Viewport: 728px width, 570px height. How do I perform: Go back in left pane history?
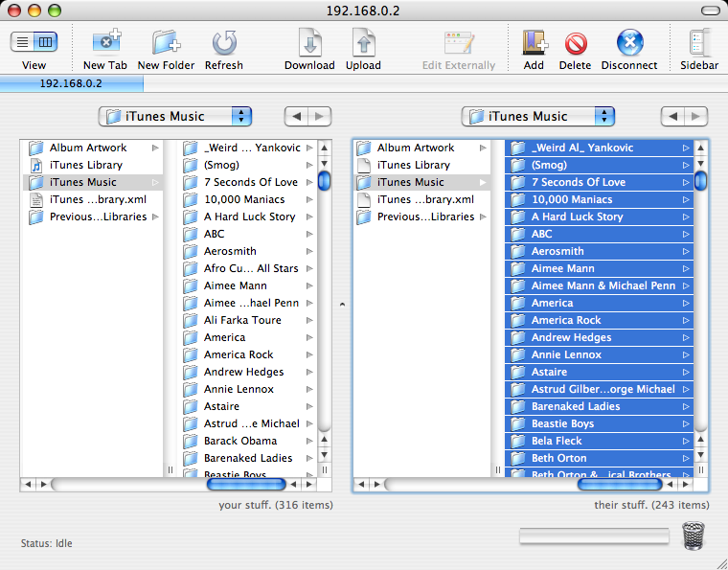296,116
